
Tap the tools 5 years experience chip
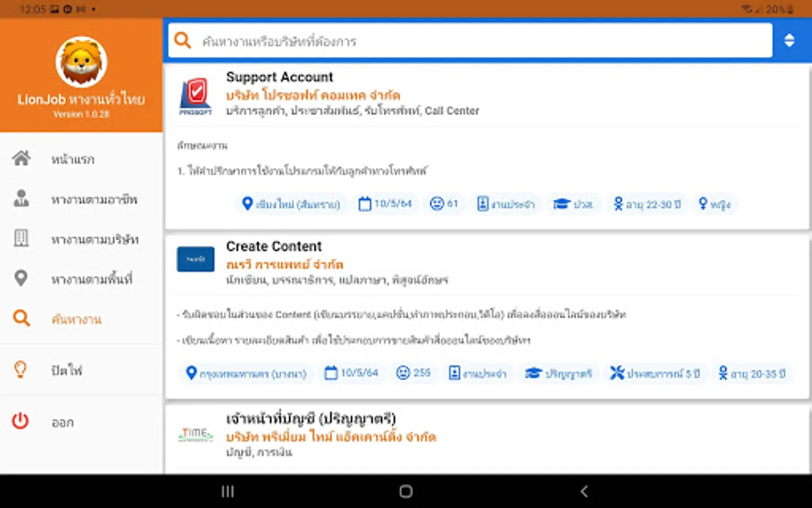coord(655,373)
